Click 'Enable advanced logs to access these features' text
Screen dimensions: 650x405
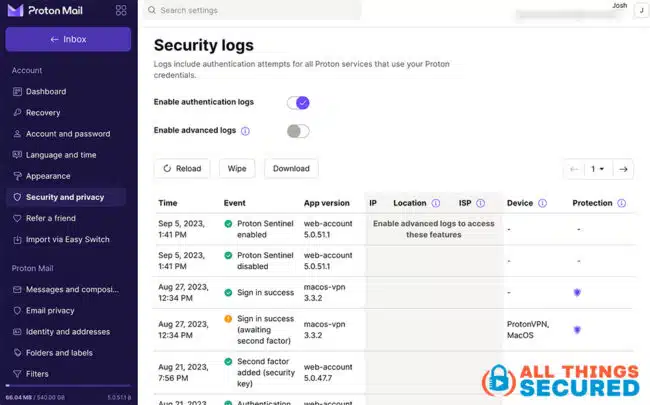tap(434, 229)
